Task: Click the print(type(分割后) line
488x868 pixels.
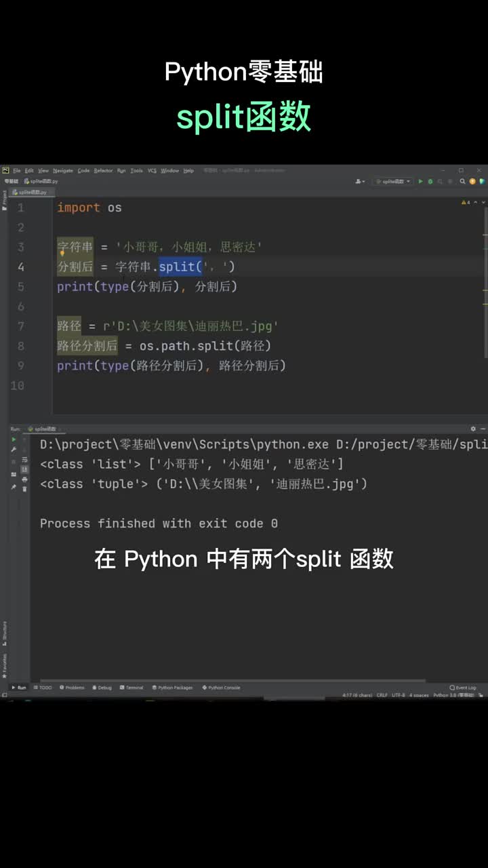Action: 147,287
